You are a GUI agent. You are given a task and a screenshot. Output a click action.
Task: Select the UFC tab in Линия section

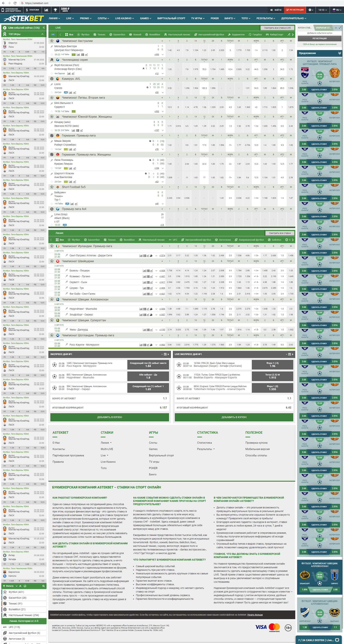click(173, 240)
